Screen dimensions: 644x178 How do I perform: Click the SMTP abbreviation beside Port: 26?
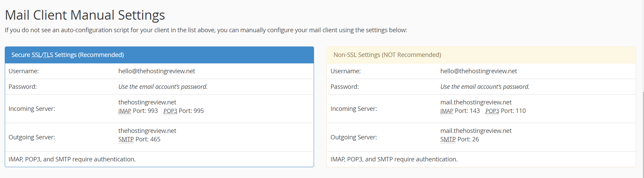[448, 140]
